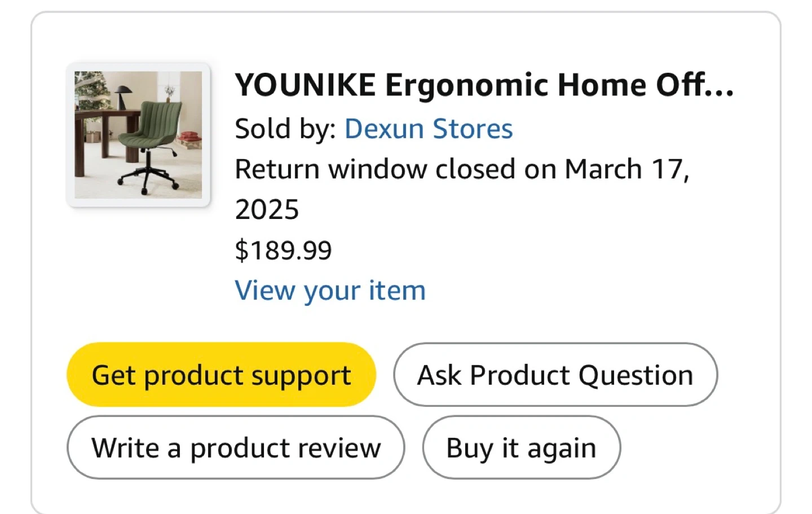Visit the Dexun Stores seller page
The image size is (812, 514).
429,129
